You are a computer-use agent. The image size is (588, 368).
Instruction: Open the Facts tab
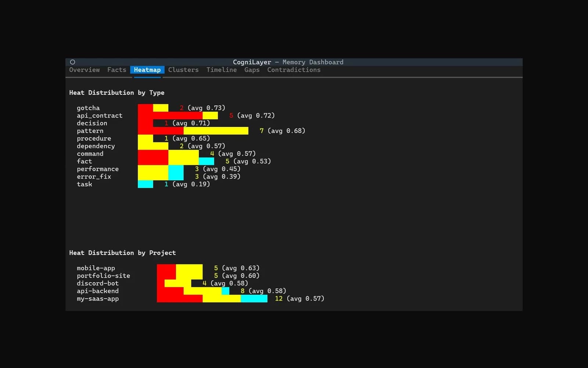[116, 70]
